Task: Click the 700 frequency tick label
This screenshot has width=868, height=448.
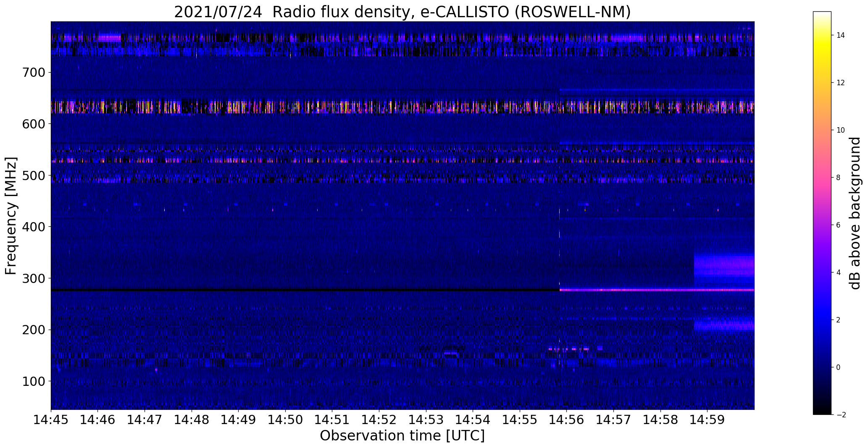Action: [x=33, y=73]
